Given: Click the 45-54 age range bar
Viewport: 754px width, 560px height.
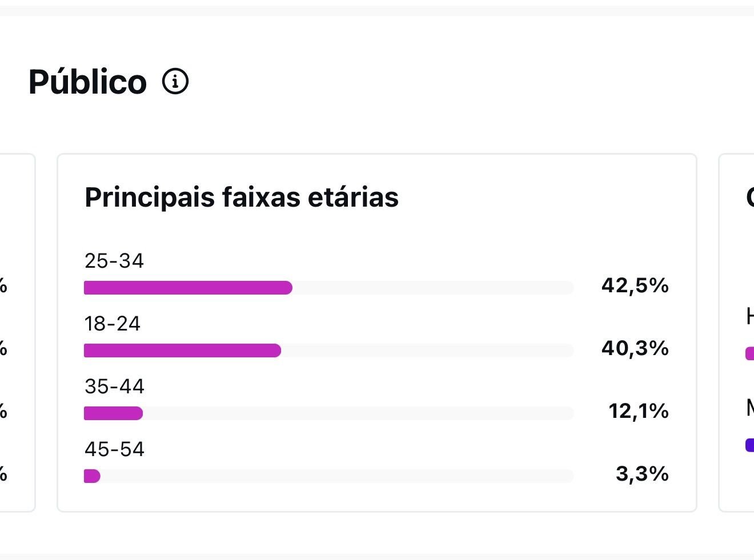Looking at the screenshot, I should (x=92, y=476).
